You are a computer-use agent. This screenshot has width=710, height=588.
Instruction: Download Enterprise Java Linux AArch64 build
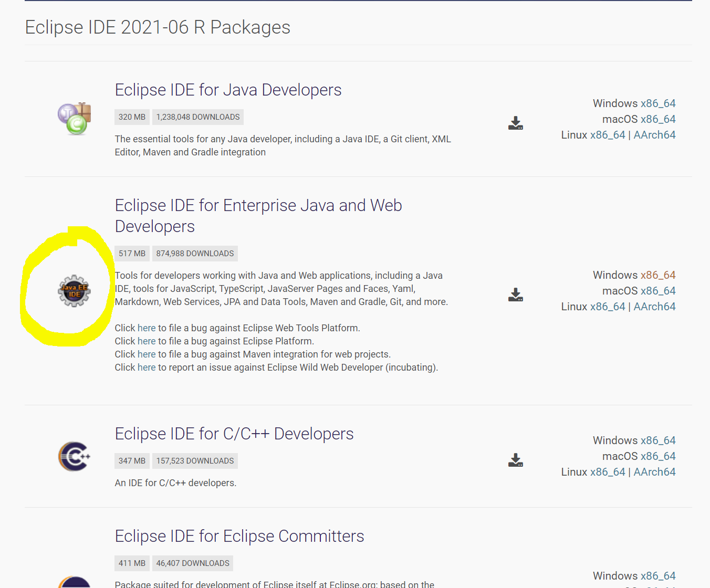tap(654, 307)
